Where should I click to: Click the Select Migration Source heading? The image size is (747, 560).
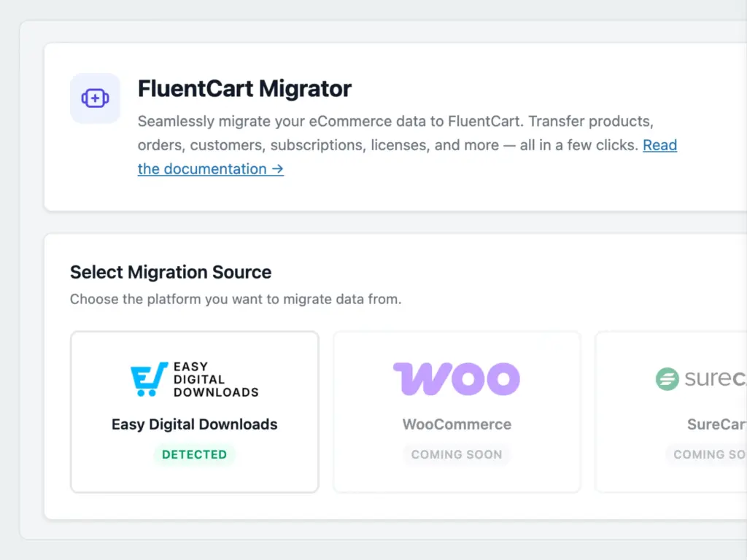click(171, 273)
